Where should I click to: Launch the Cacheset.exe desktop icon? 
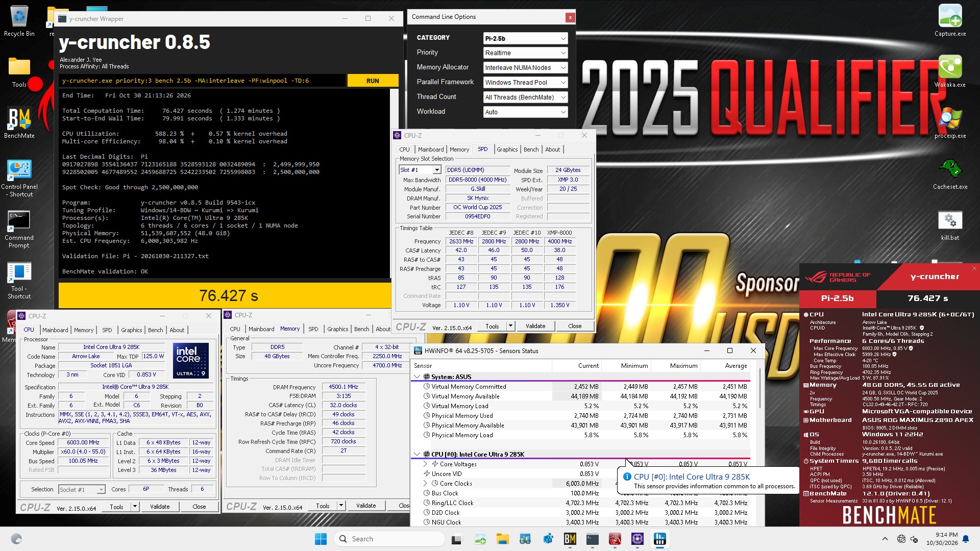pyautogui.click(x=950, y=174)
